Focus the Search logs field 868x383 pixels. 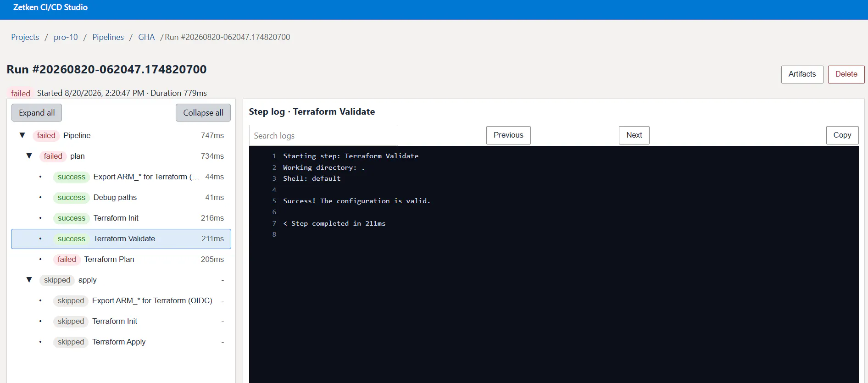(323, 135)
